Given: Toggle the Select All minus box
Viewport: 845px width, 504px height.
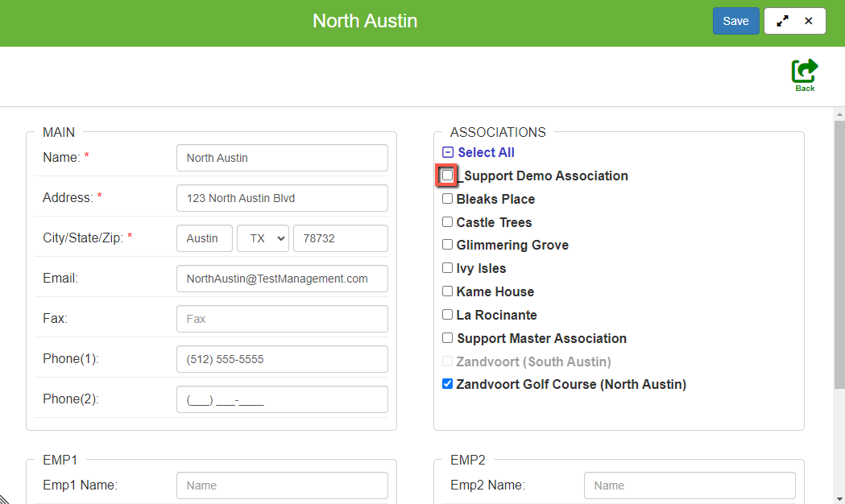Looking at the screenshot, I should coord(447,152).
